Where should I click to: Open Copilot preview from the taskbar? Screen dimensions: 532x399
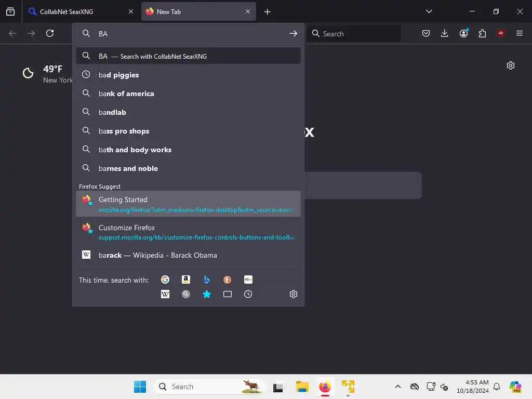click(515, 387)
